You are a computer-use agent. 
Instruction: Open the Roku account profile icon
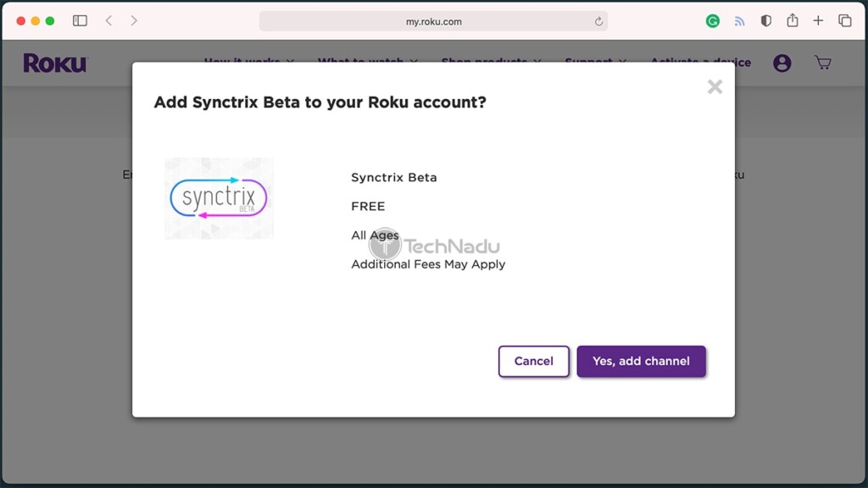tap(782, 63)
